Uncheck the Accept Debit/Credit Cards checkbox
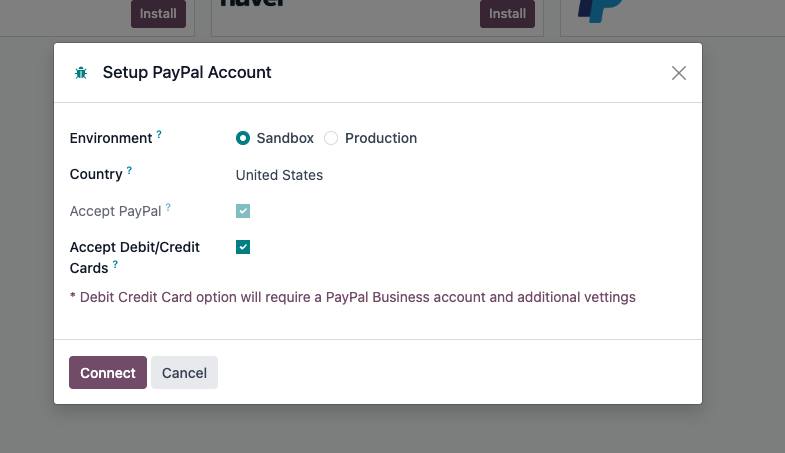 coord(243,247)
